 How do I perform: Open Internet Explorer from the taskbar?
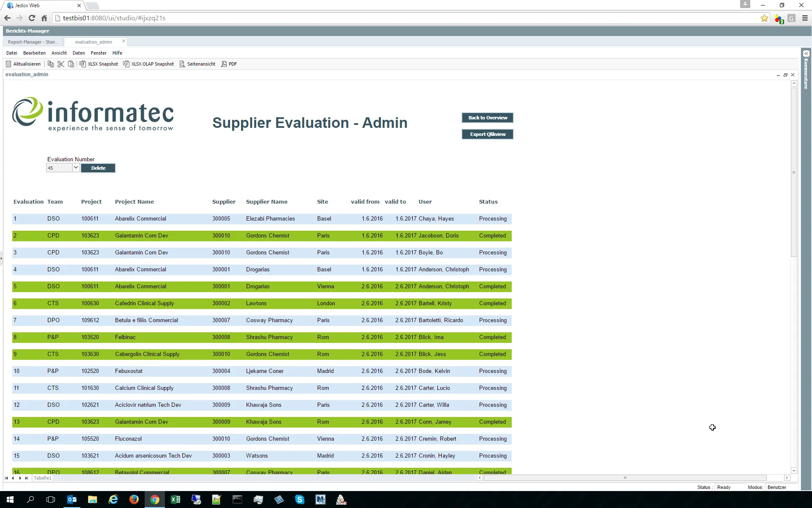113,500
